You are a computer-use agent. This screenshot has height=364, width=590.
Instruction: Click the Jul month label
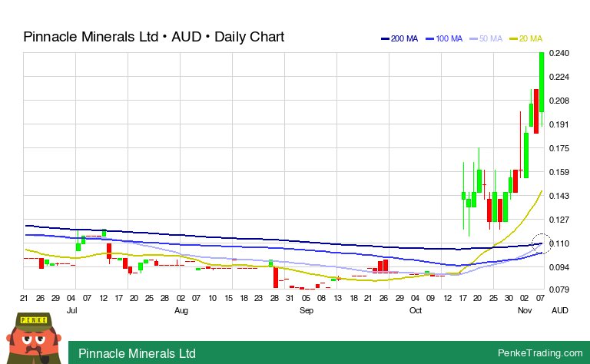[x=71, y=310]
